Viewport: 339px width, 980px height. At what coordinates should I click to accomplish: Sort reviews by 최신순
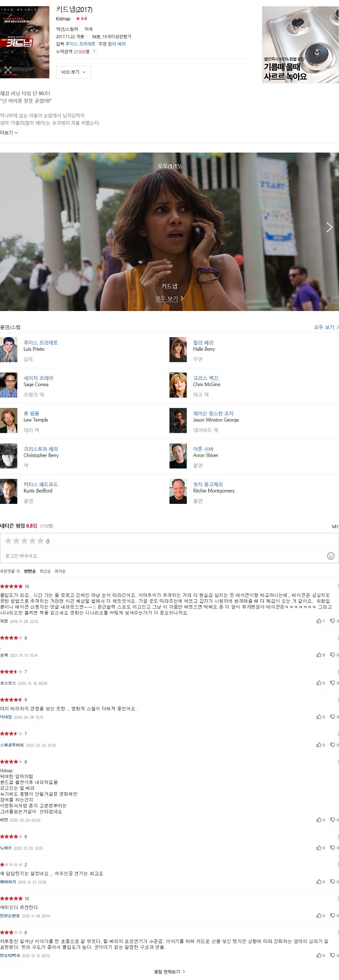(45, 571)
